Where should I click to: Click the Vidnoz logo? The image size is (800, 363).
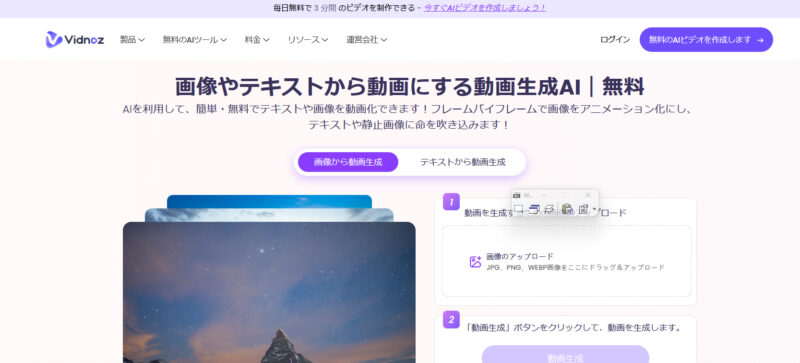pyautogui.click(x=74, y=39)
